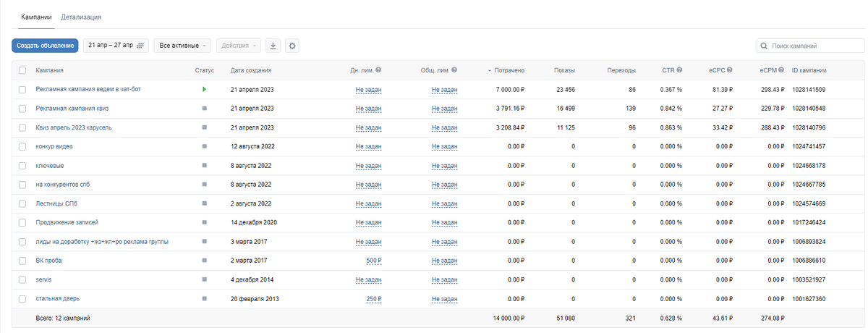Sort by Переходы column header
This screenshot has width=868, height=333.
pos(621,70)
